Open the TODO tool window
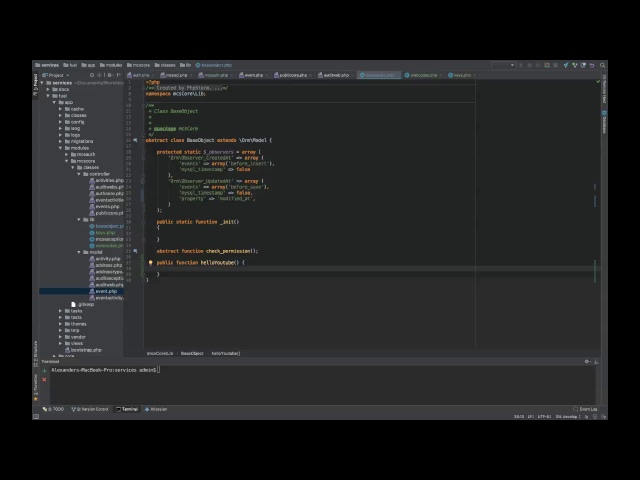640x480 pixels. 53,409
